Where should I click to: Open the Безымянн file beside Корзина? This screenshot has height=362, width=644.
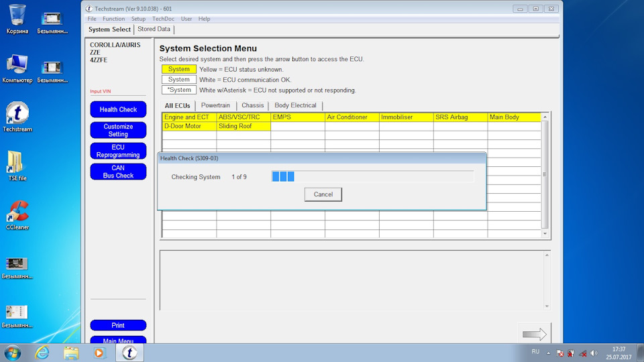(x=52, y=23)
